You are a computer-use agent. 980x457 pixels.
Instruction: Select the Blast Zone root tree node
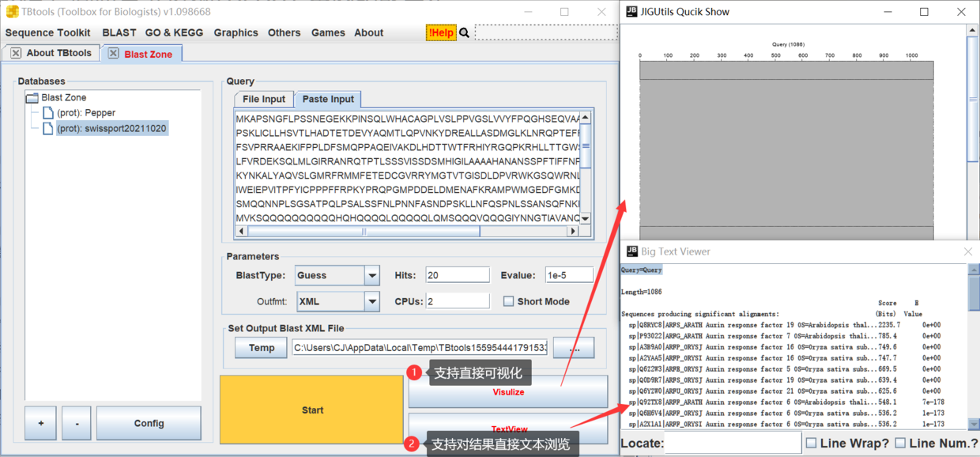(x=64, y=98)
